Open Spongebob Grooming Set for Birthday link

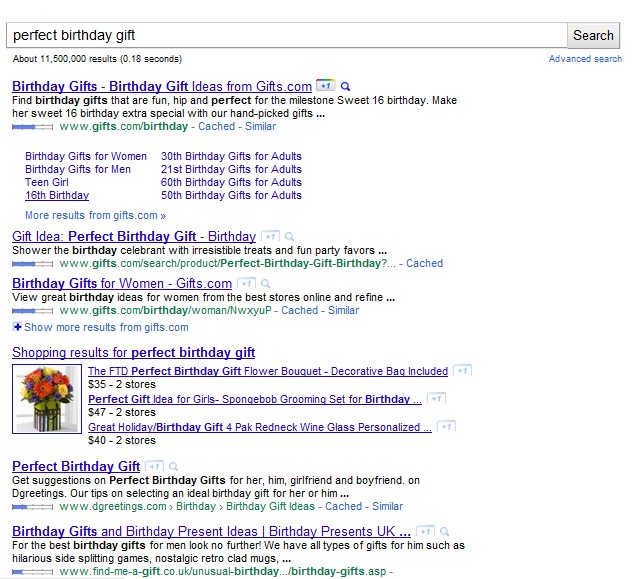[x=255, y=399]
